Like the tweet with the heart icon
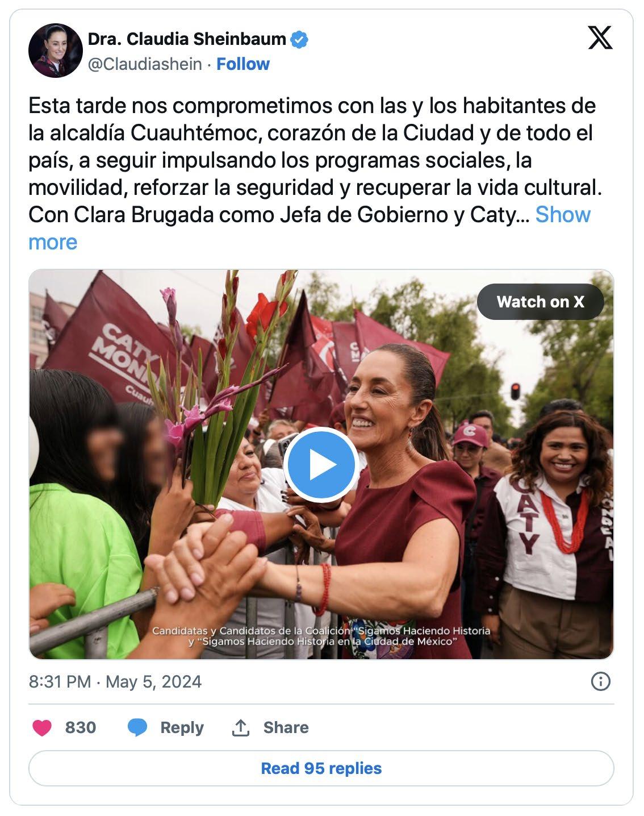 click(42, 727)
